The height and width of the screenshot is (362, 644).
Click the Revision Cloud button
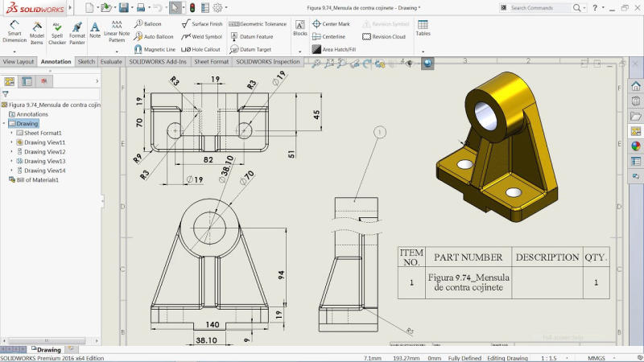[x=384, y=36]
